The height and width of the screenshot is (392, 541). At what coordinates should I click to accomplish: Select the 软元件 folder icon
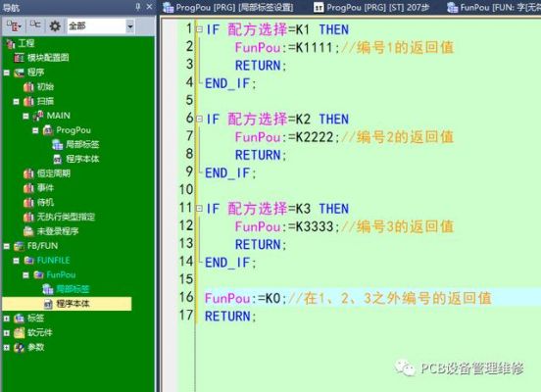pos(19,333)
